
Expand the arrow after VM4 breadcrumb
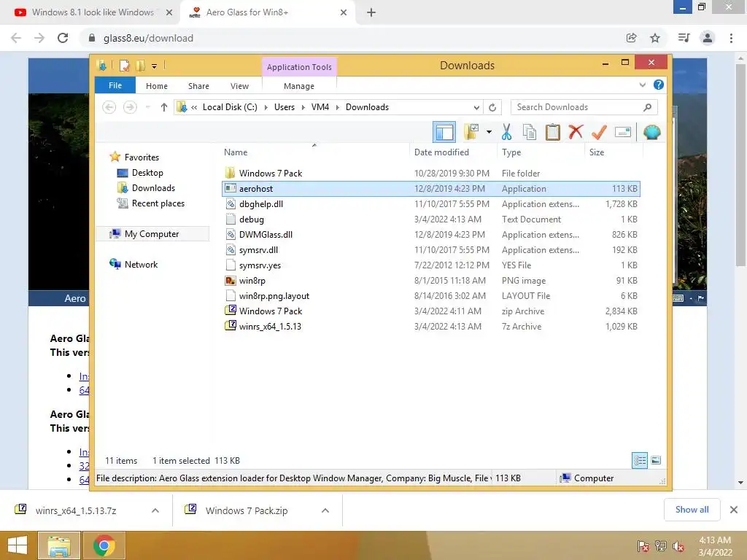coord(337,108)
